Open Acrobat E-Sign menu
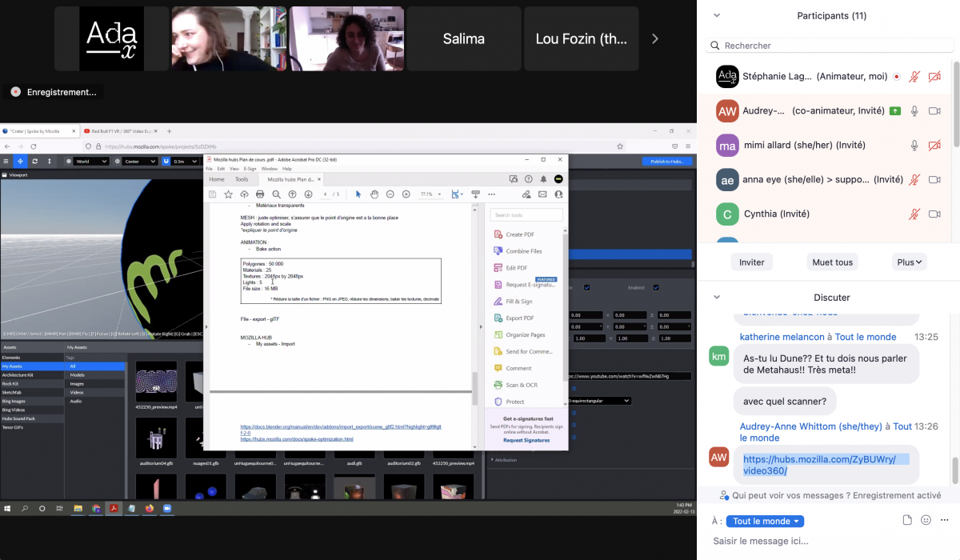Screen dimensions: 960x560 click(250, 169)
